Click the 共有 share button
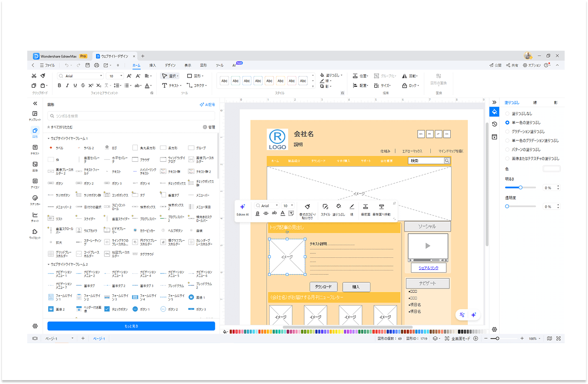 [512, 65]
